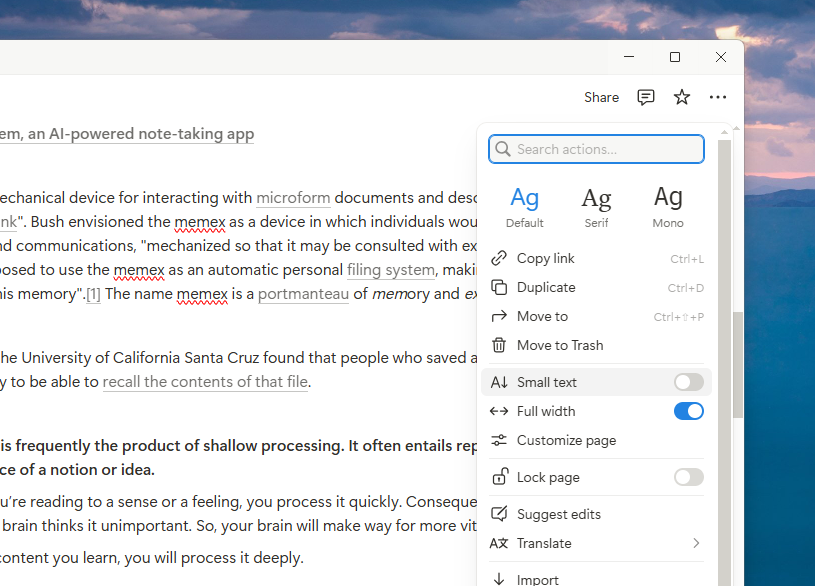The height and width of the screenshot is (586, 815).
Task: Click the Import down-arrow icon
Action: pyautogui.click(x=499, y=579)
